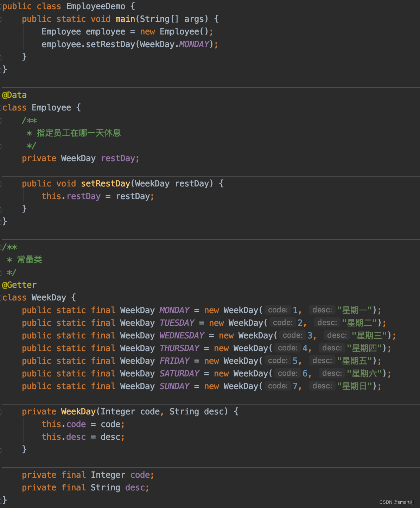The image size is (420, 508).
Task: Click the Integer code constructor parameter
Action: [131, 412]
